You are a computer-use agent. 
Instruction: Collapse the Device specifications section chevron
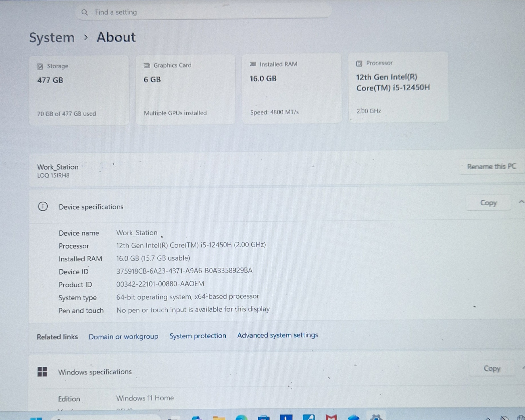[x=521, y=202]
